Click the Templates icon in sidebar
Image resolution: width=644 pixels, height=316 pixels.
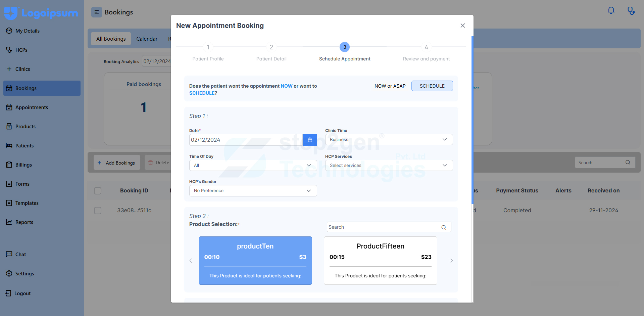pyautogui.click(x=9, y=203)
